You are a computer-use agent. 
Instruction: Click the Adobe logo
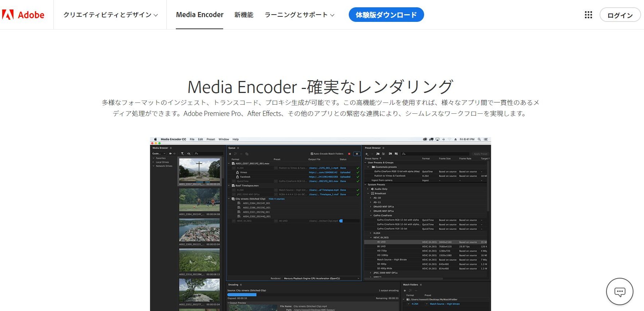[x=23, y=15]
